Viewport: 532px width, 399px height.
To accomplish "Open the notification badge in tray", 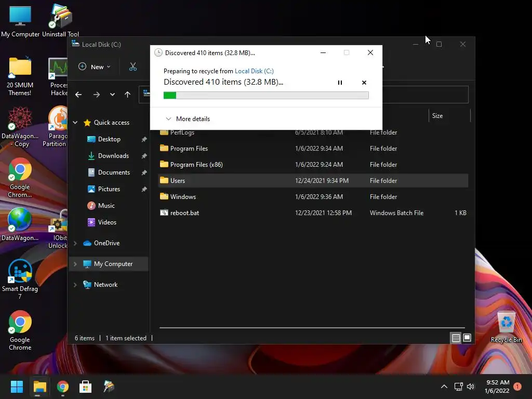I will (x=517, y=387).
